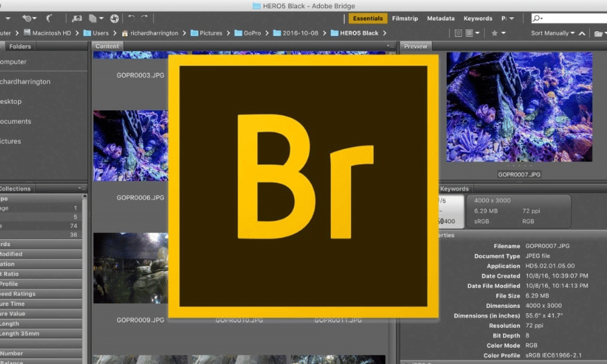Select GOPR0006 coral reef thumbnail
Screen dimensions: 607x364
131,146
